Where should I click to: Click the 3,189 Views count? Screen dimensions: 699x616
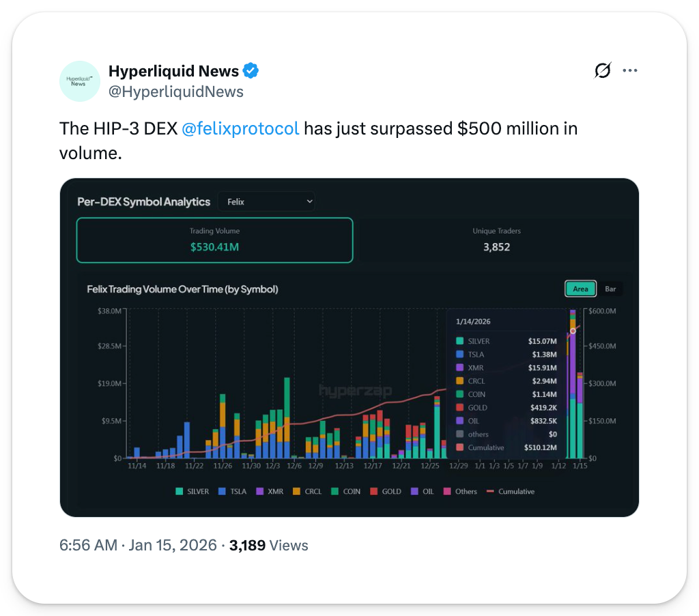coord(269,546)
